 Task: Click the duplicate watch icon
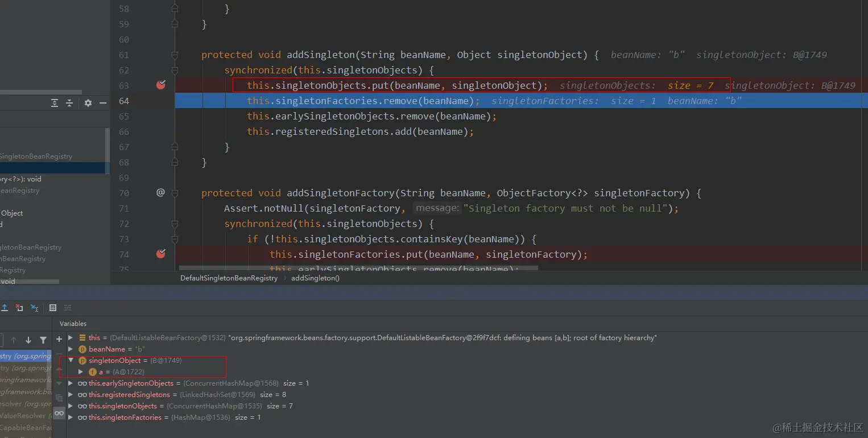59,398
